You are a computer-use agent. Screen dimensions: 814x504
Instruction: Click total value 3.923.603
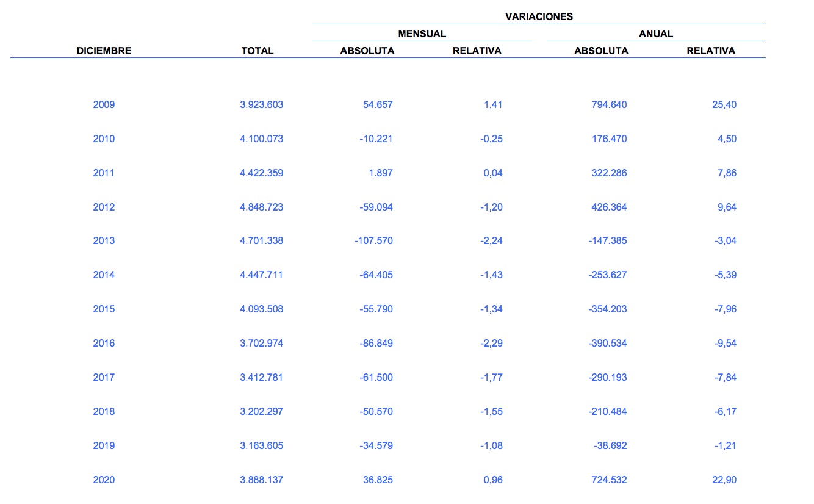[261, 104]
